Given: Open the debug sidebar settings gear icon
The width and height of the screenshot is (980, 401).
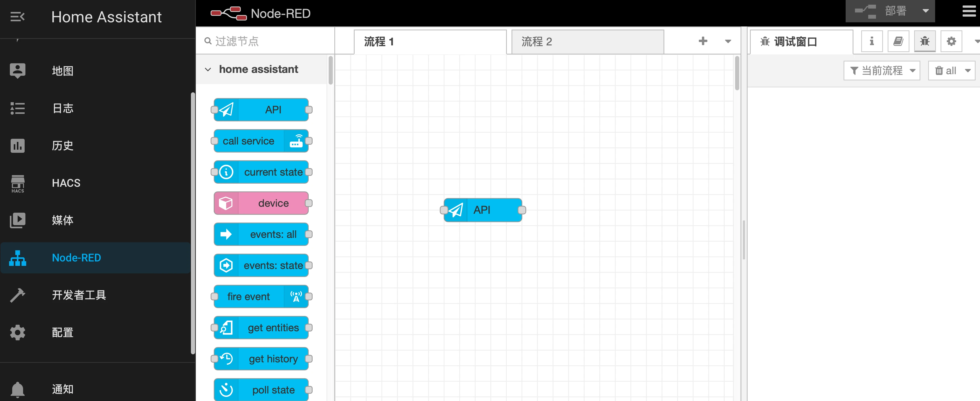Looking at the screenshot, I should (951, 41).
